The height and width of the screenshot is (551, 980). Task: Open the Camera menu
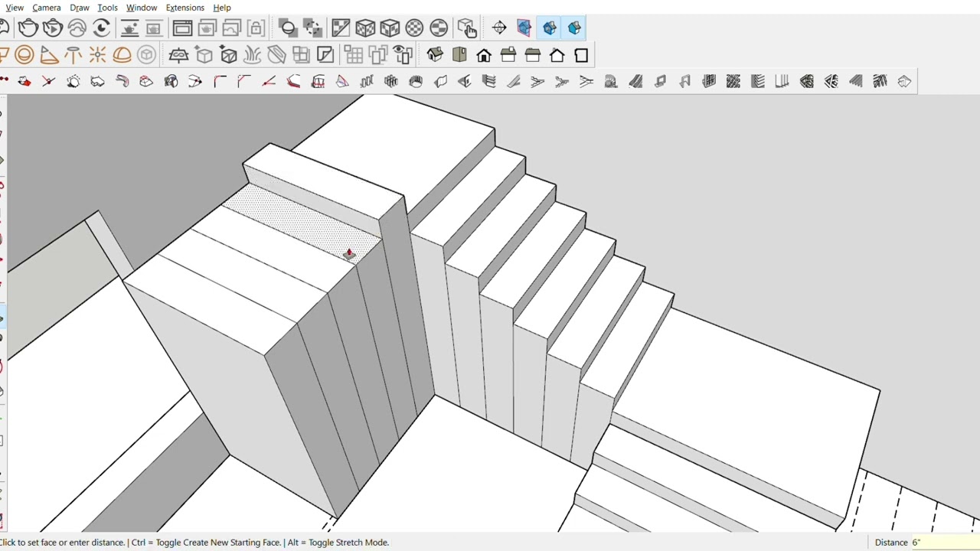47,8
